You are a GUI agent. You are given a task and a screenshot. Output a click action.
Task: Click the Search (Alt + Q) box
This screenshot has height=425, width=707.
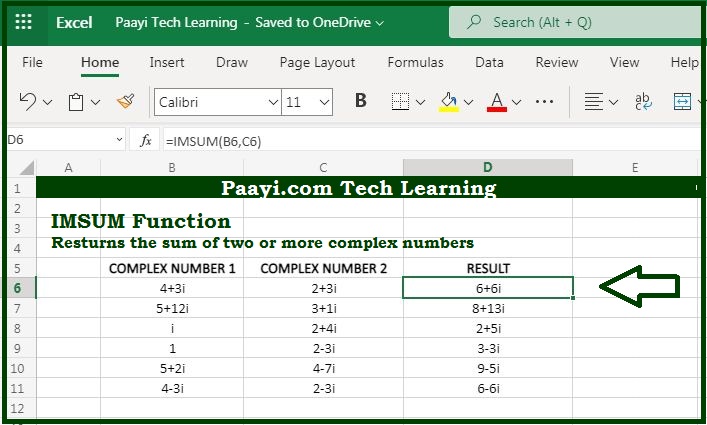pos(575,22)
